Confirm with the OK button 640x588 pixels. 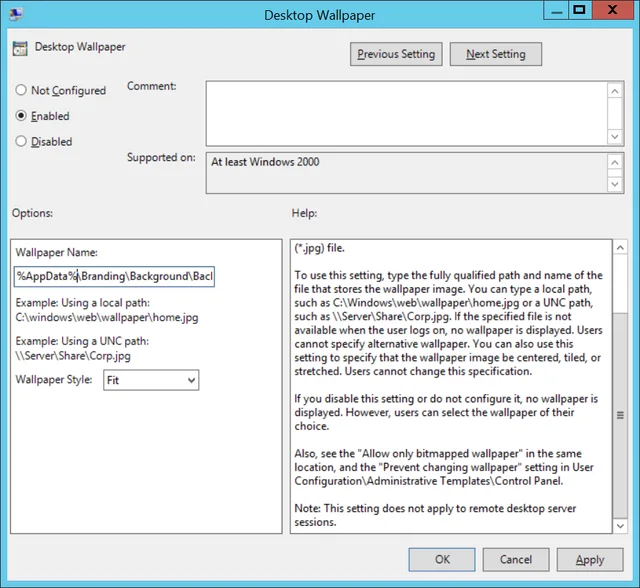[x=442, y=559]
